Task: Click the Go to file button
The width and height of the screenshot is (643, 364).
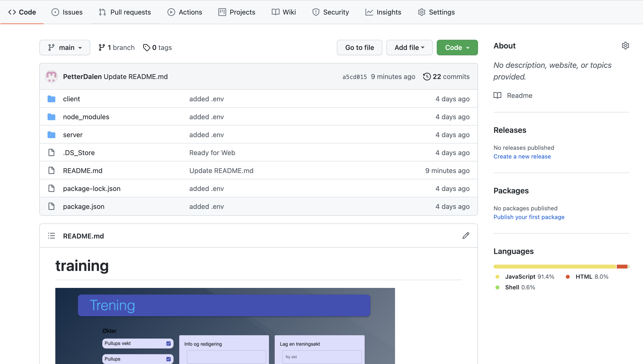Action: coord(359,47)
